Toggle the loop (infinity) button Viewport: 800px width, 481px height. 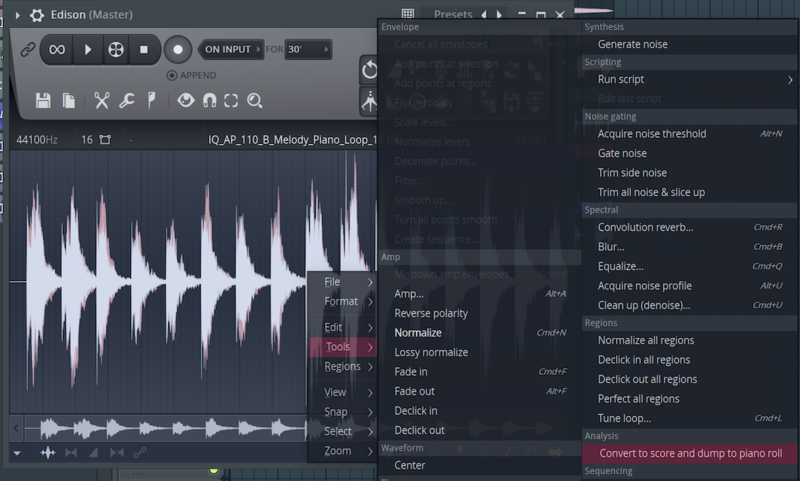point(57,49)
